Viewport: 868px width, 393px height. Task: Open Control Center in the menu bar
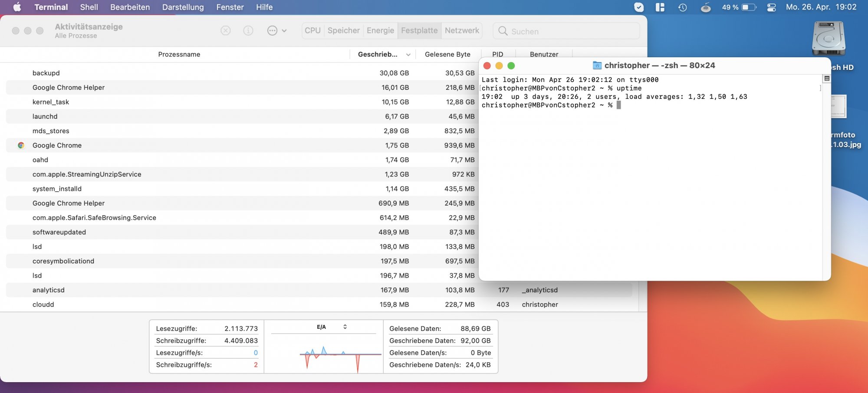coord(772,7)
